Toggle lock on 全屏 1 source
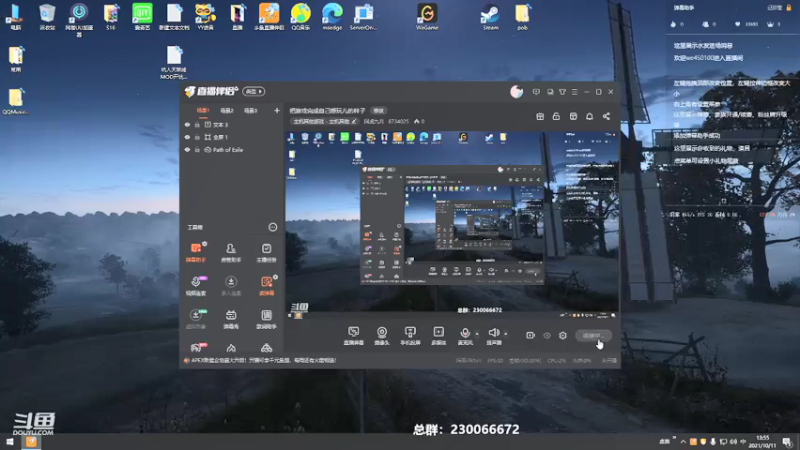 [197, 137]
